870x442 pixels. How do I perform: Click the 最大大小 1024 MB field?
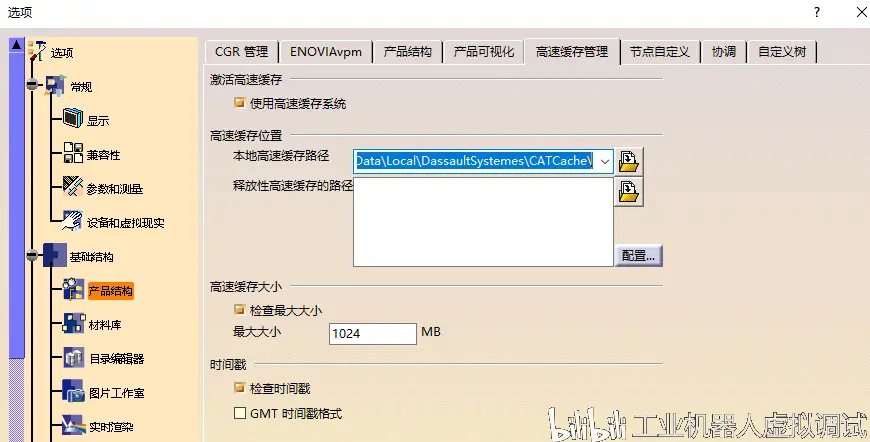[x=372, y=334]
